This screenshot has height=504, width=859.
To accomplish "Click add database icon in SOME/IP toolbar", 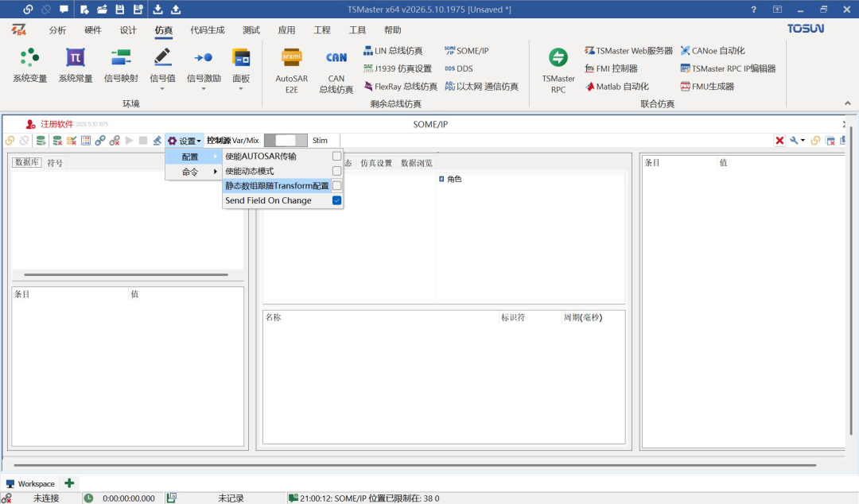I will [x=41, y=141].
